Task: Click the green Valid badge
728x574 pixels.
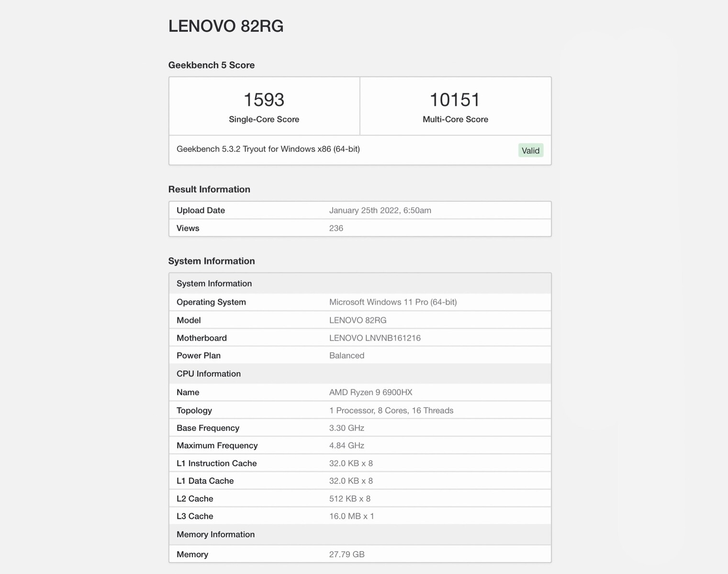Action: coord(531,151)
